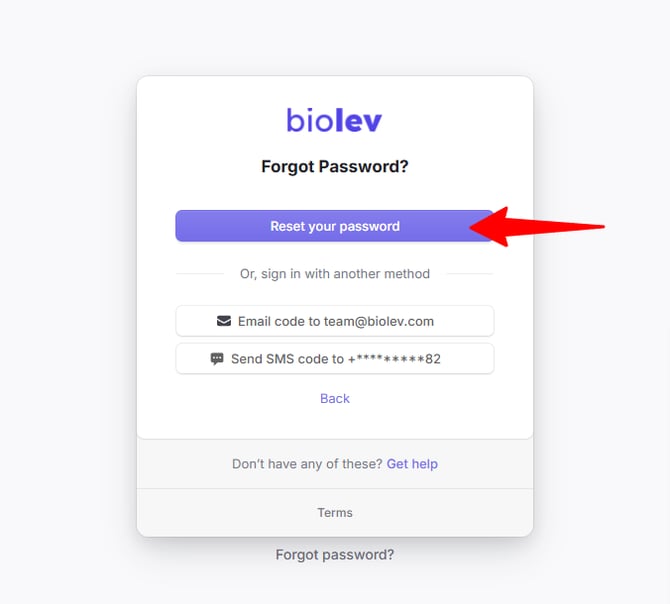Click the 'Don't have any of these?' text
Image resolution: width=670 pixels, height=604 pixels.
307,463
